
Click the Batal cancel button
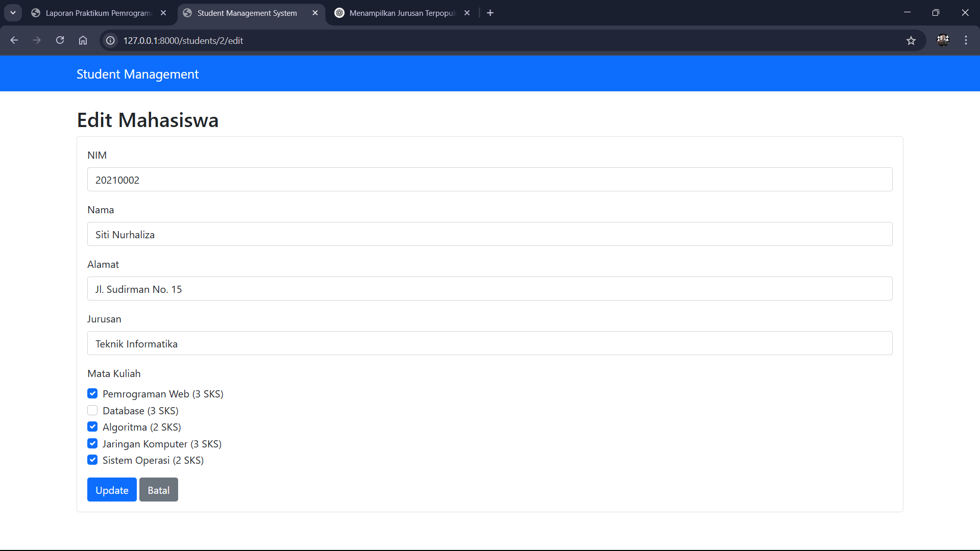click(x=158, y=490)
